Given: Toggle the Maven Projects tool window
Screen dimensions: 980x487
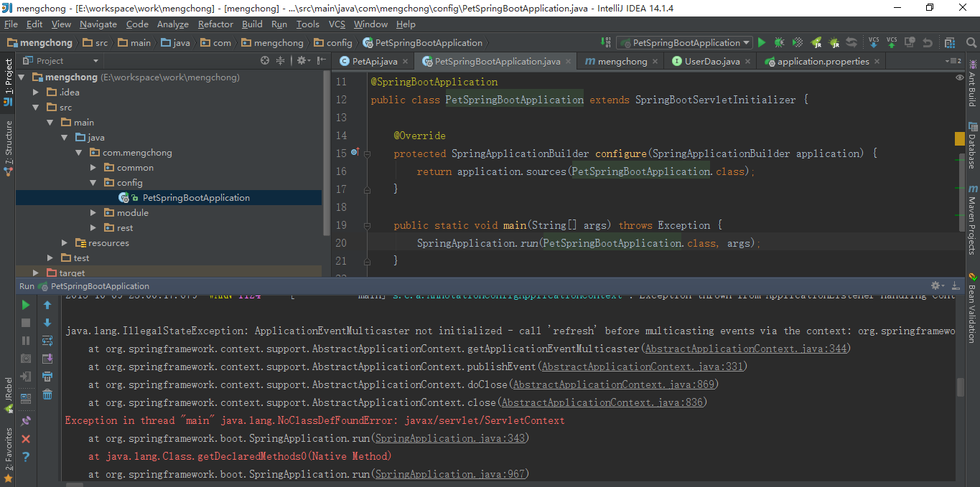Looking at the screenshot, I should [x=972, y=219].
